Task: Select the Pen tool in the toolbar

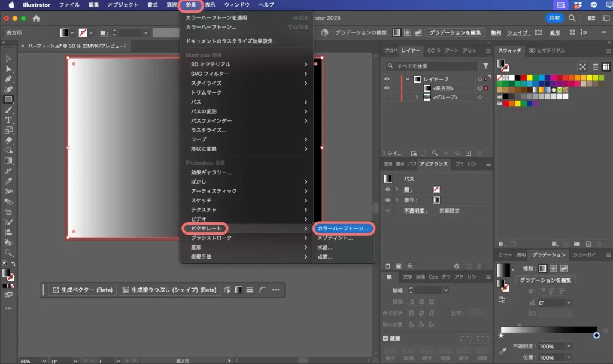Action: (x=8, y=79)
